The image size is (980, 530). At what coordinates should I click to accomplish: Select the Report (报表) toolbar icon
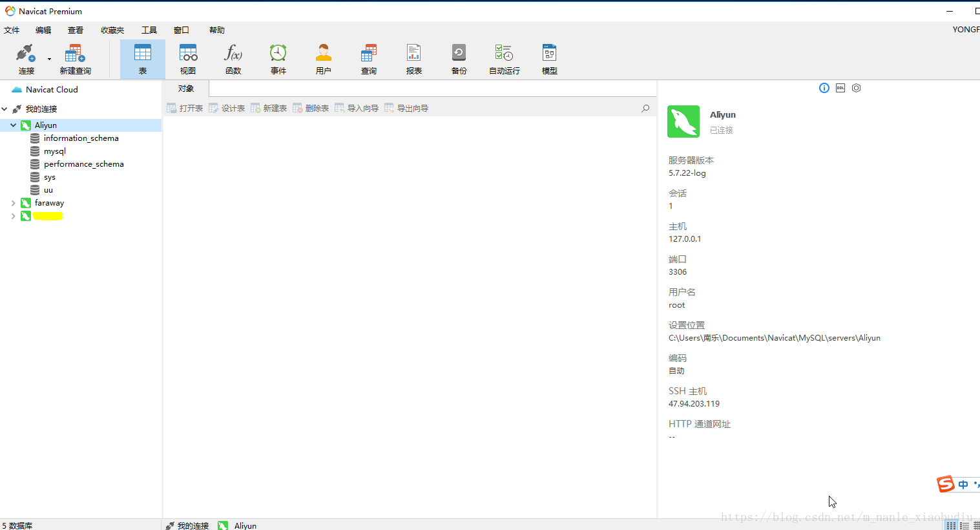[x=414, y=59]
